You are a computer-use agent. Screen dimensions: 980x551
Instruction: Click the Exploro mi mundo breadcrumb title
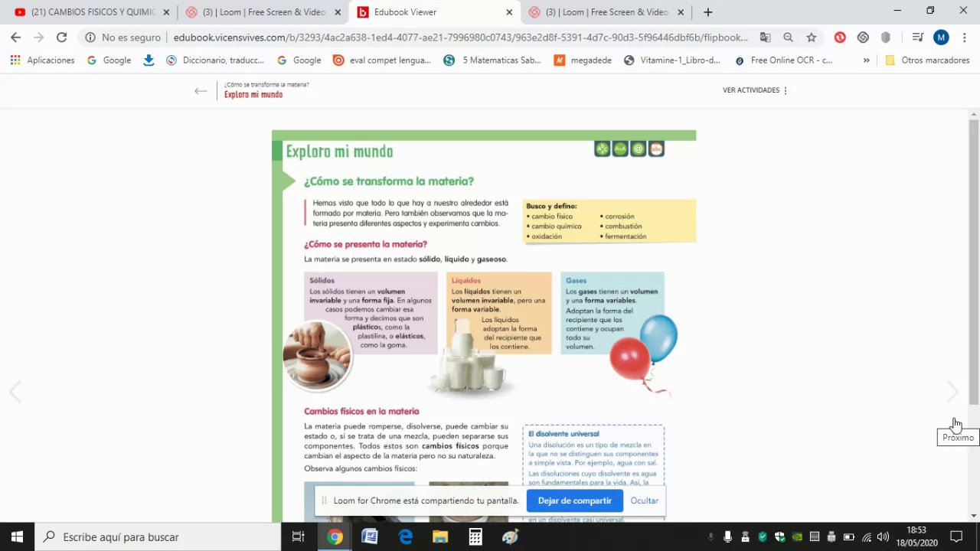tap(253, 95)
